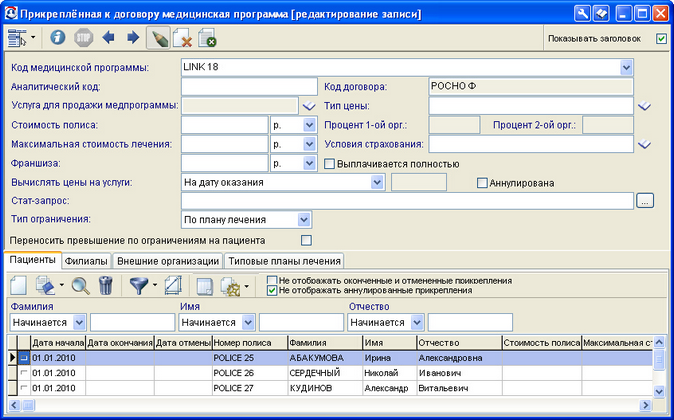Click the blue information icon
The width and height of the screenshot is (674, 420).
[x=58, y=37]
